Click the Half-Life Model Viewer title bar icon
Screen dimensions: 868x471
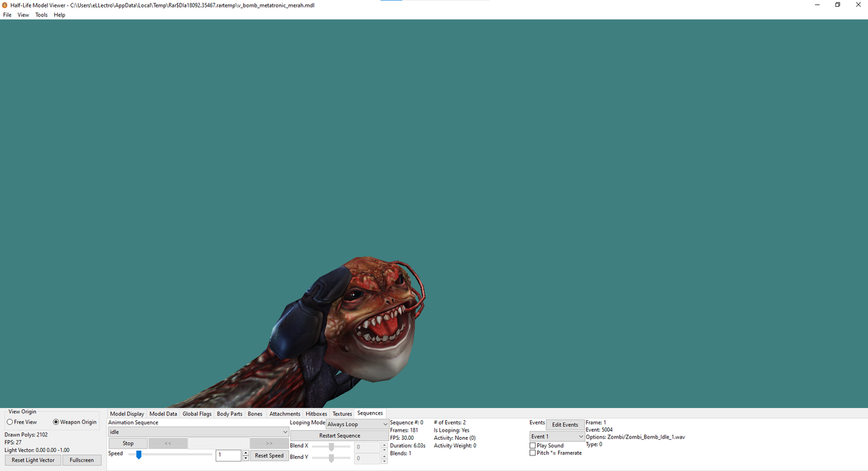pos(5,5)
